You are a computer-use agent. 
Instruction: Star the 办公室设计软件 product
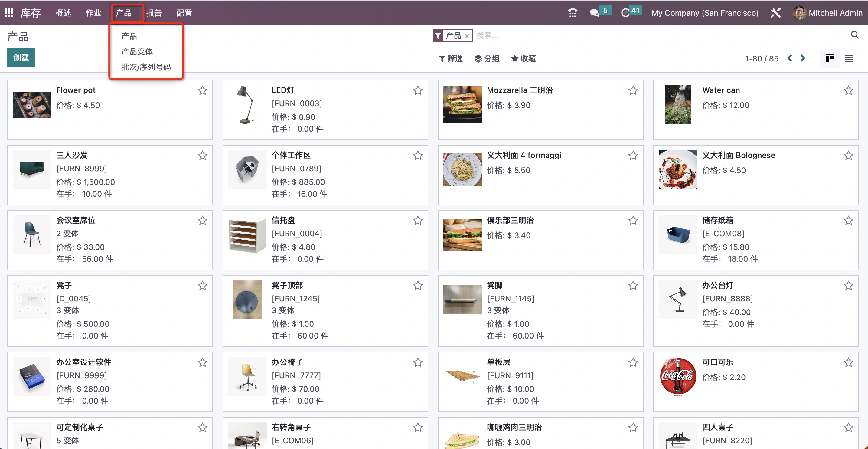point(202,362)
